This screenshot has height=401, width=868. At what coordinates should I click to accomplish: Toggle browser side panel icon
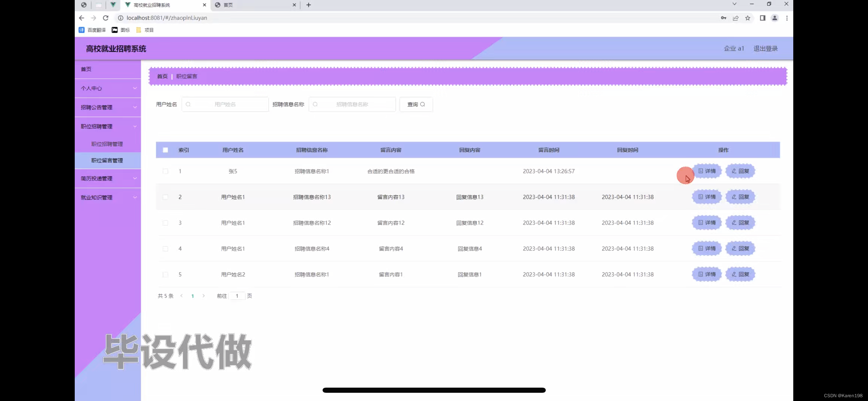click(x=762, y=18)
